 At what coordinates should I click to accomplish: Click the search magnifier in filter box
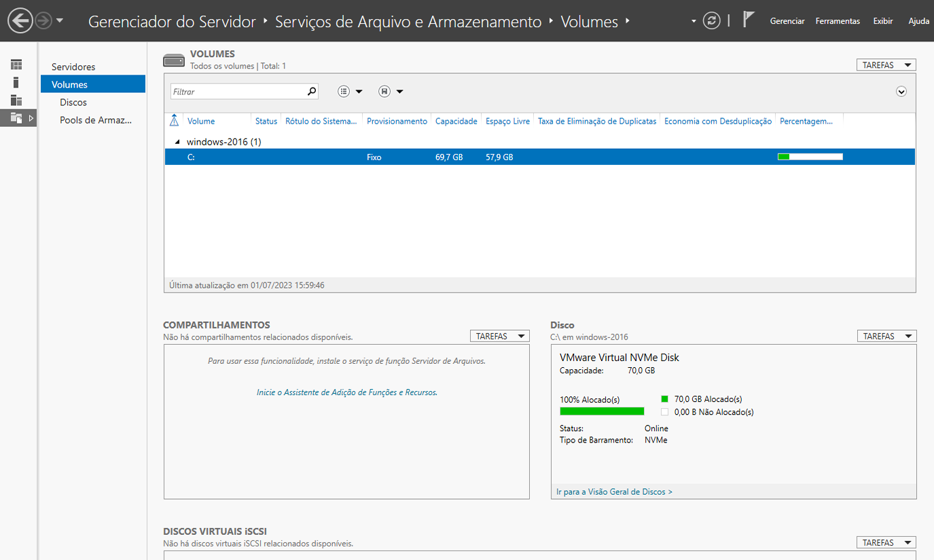[312, 91]
